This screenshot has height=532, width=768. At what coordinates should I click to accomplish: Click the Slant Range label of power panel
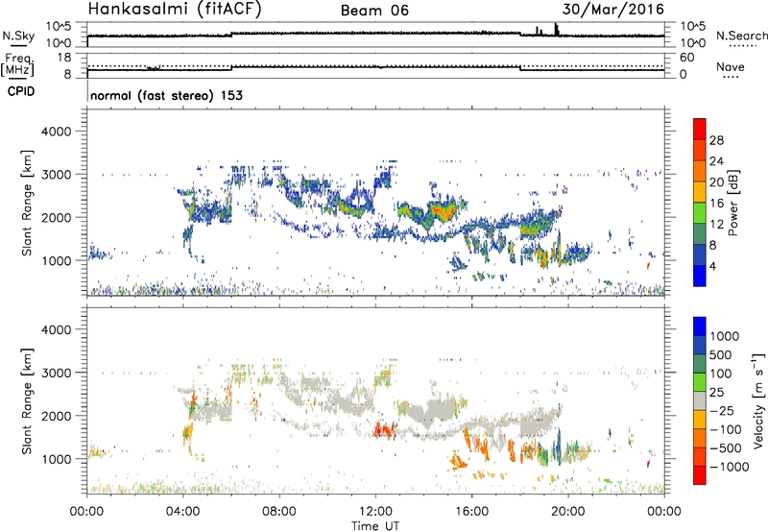(x=27, y=203)
